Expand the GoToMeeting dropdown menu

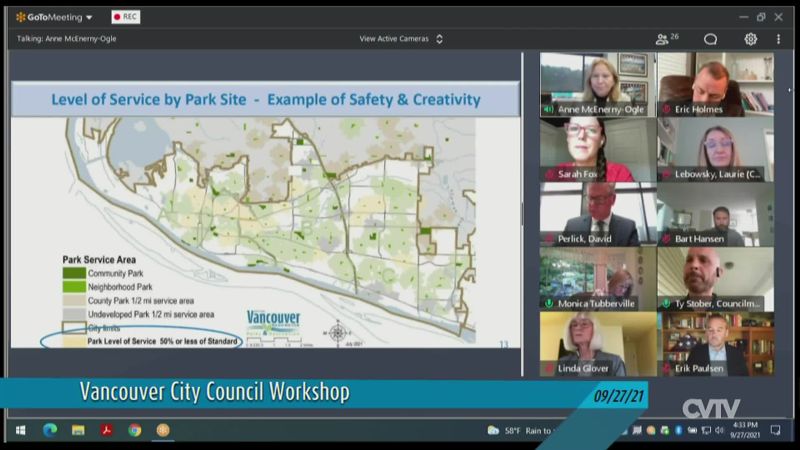pos(89,17)
